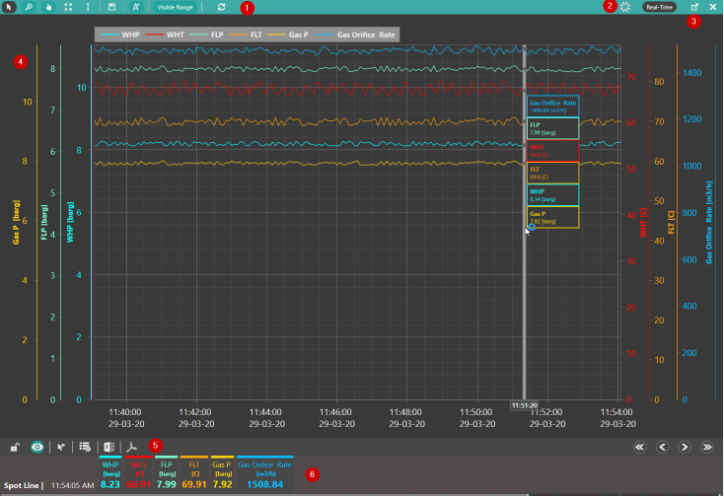Toggle the lock icon in bottom toolbar

pyautogui.click(x=15, y=448)
